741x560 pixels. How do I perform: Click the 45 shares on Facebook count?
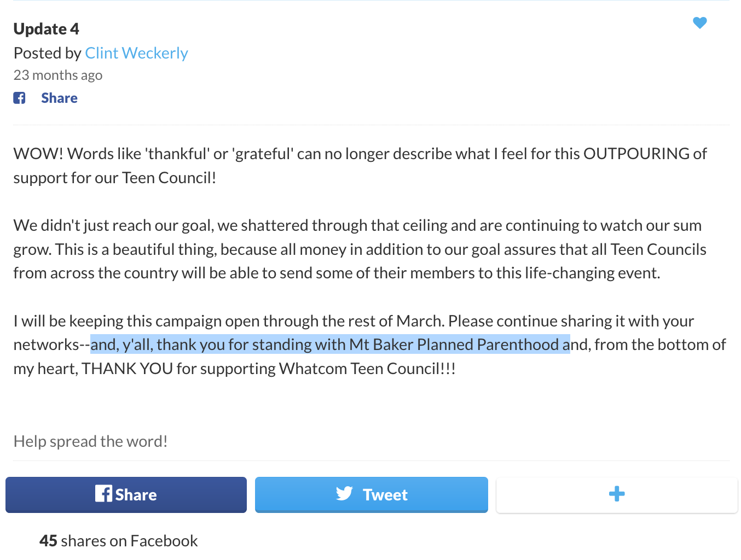pos(118,541)
